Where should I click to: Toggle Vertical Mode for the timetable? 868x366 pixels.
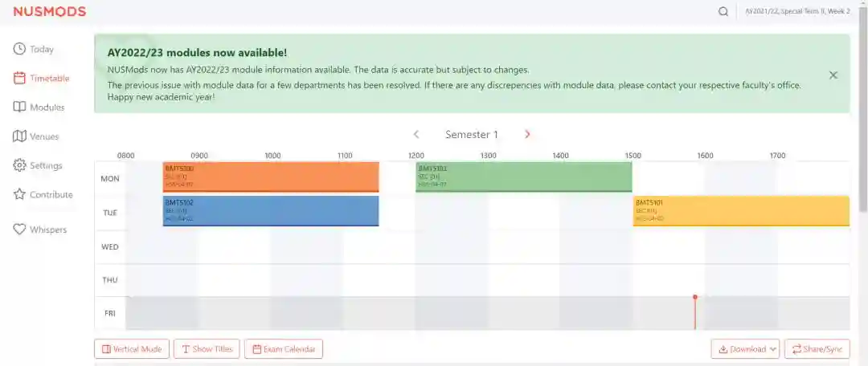tap(131, 349)
